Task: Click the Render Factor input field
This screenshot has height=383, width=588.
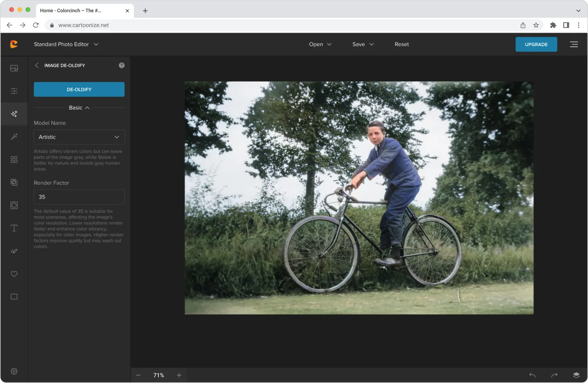Action: 79,197
